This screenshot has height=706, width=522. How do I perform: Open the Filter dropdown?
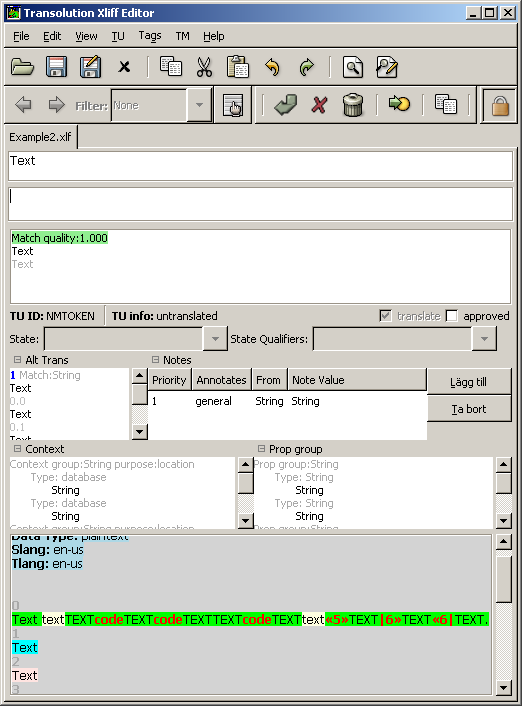coord(199,105)
